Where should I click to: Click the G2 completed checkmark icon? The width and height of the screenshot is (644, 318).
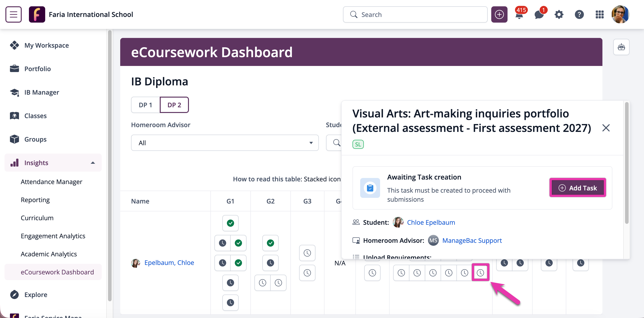(x=270, y=243)
